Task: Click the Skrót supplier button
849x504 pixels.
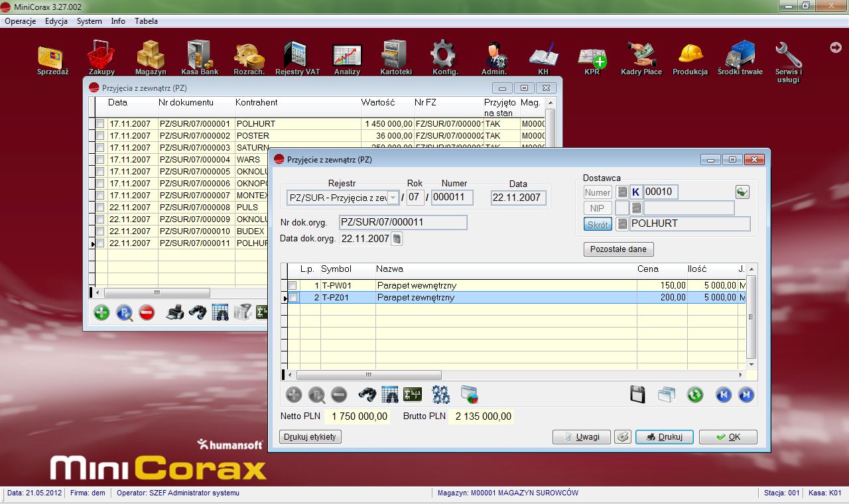Action: (598, 224)
